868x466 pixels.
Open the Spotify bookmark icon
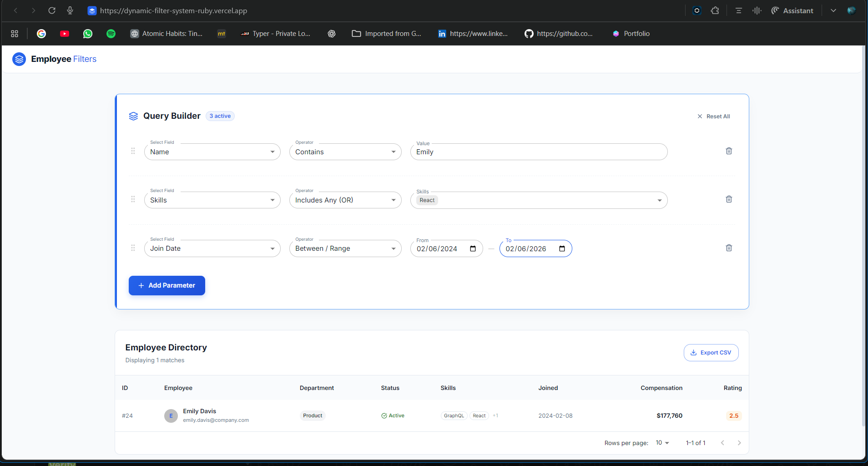tap(111, 34)
